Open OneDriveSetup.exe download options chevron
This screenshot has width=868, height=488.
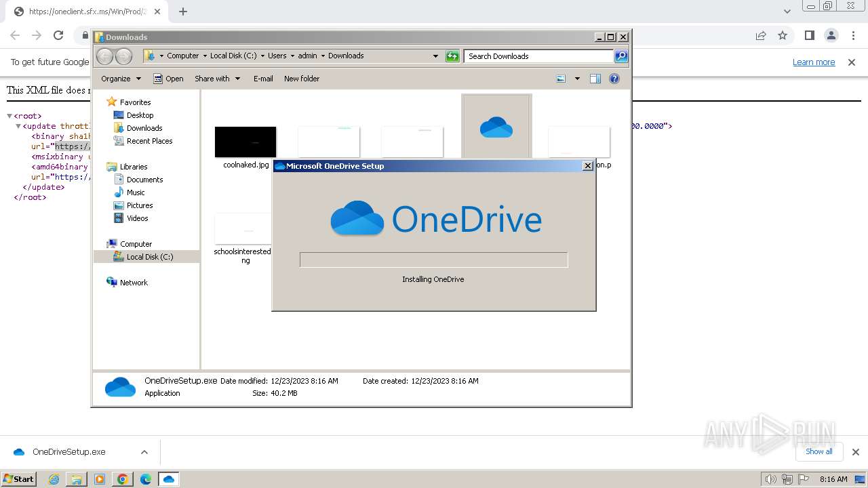click(x=144, y=452)
